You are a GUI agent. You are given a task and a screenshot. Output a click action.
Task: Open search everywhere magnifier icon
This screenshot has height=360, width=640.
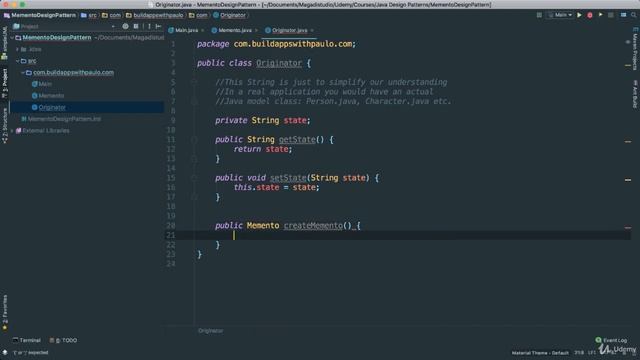tap(633, 15)
